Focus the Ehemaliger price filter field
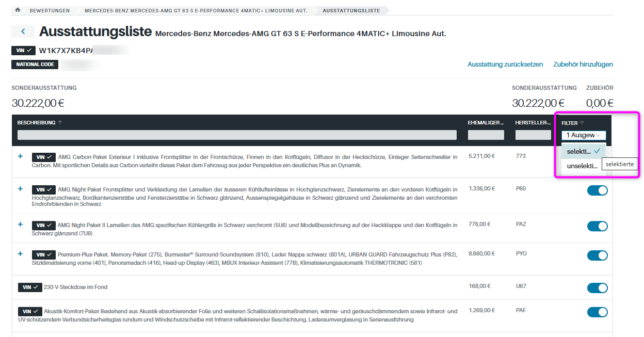 pyautogui.click(x=486, y=135)
